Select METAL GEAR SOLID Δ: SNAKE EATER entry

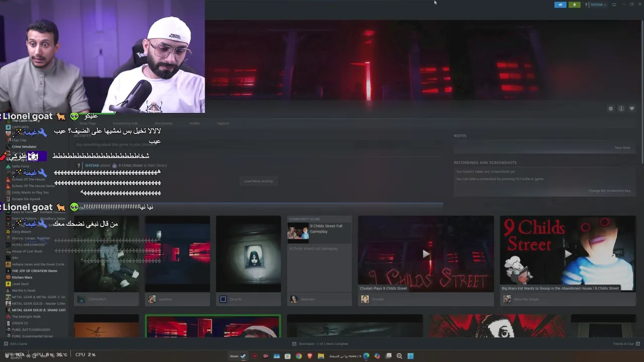(39, 310)
